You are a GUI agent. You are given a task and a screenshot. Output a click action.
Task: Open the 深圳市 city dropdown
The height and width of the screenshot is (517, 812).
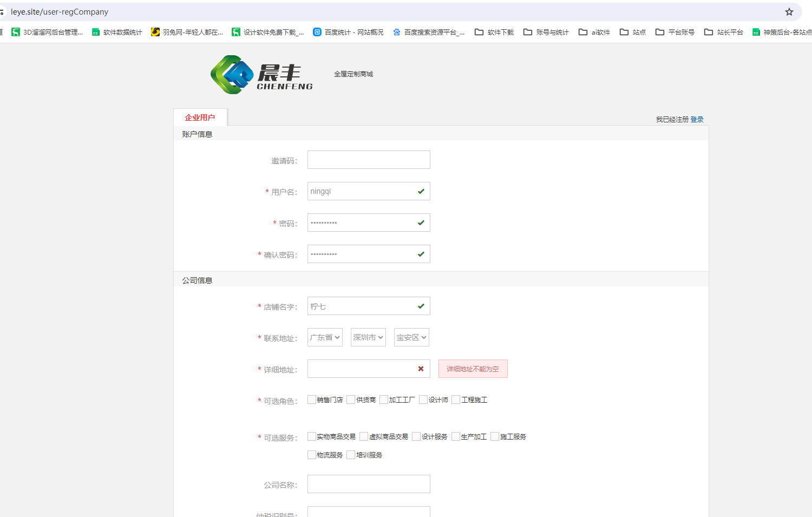[x=368, y=337]
